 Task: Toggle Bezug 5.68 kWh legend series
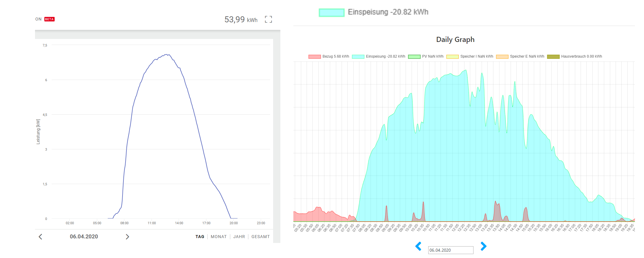pos(329,57)
